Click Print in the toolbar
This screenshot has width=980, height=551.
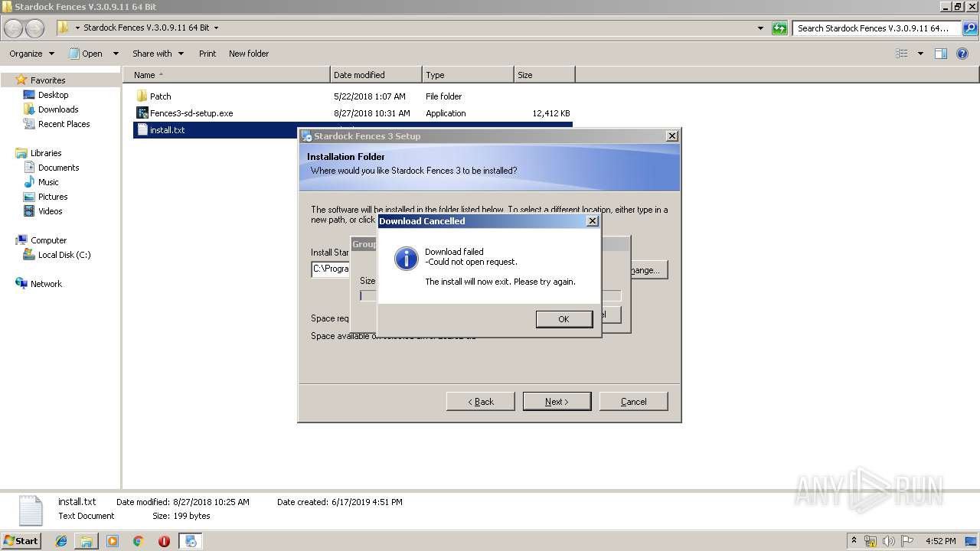pyautogui.click(x=207, y=54)
